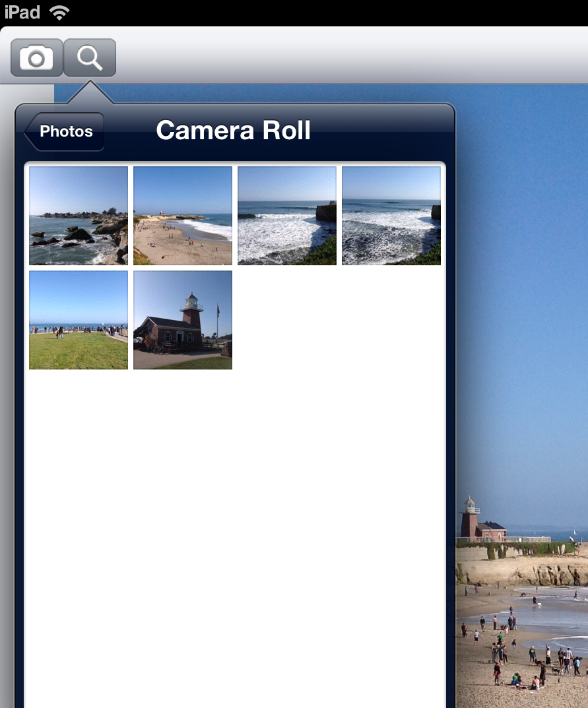
Task: Tap the Wi-Fi status icon
Action: tap(59, 12)
